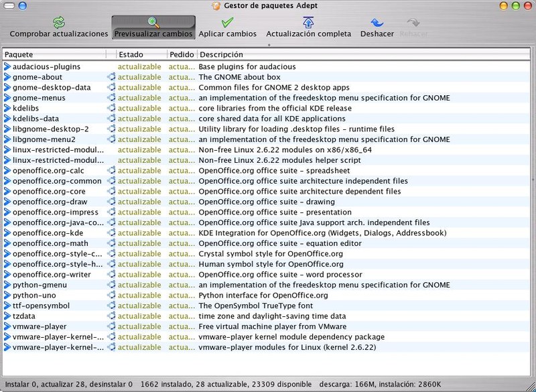Click the greyed Rehacer redo icon

pos(413,23)
